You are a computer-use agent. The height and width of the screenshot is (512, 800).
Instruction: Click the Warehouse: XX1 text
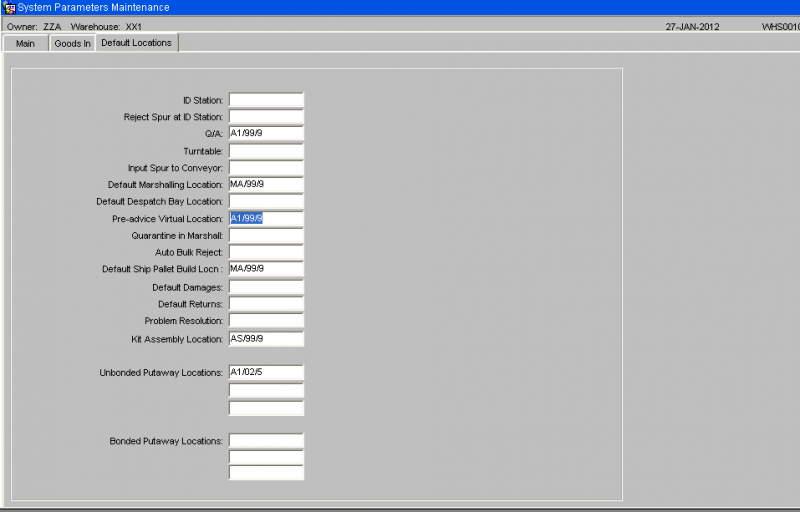[106, 27]
